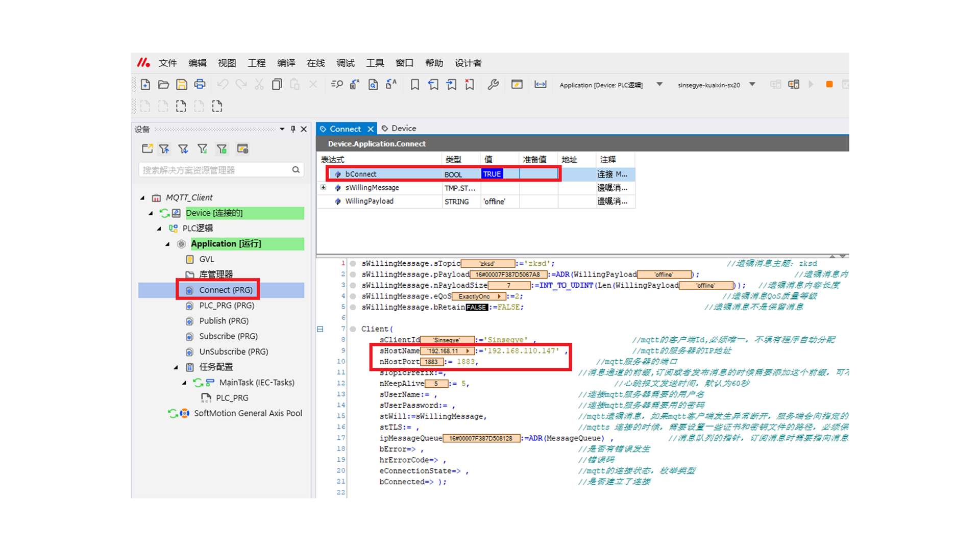Collapse the Device [连接的] tree node
The image size is (980, 551).
coord(151,213)
